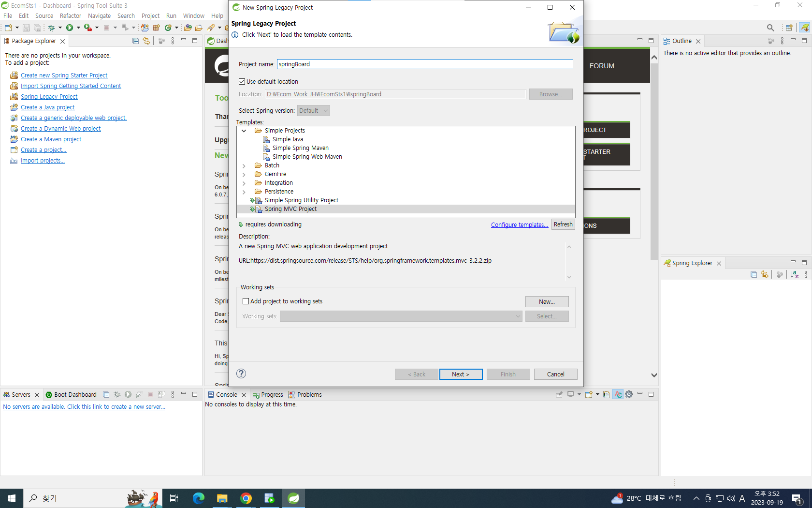Click the sort icon in Spring Explorer toolbar
Screen dimensions: 812x508
click(795, 274)
